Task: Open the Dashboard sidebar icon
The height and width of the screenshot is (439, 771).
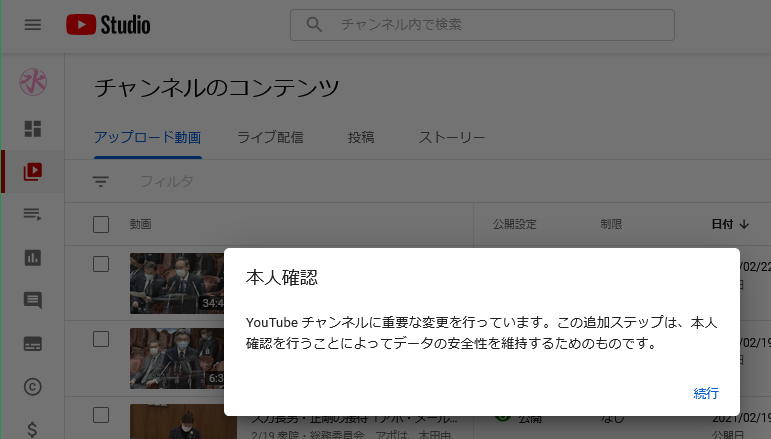Action: pos(33,129)
